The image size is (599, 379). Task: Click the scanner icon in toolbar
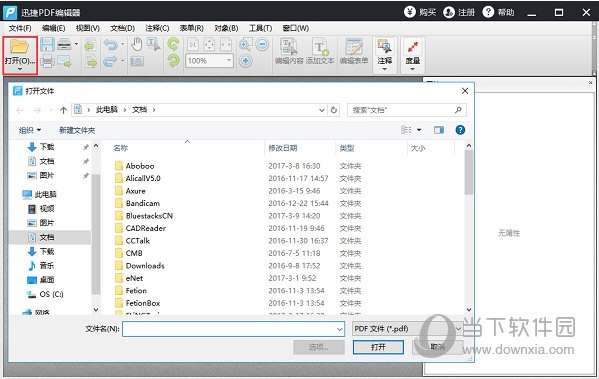tap(64, 45)
